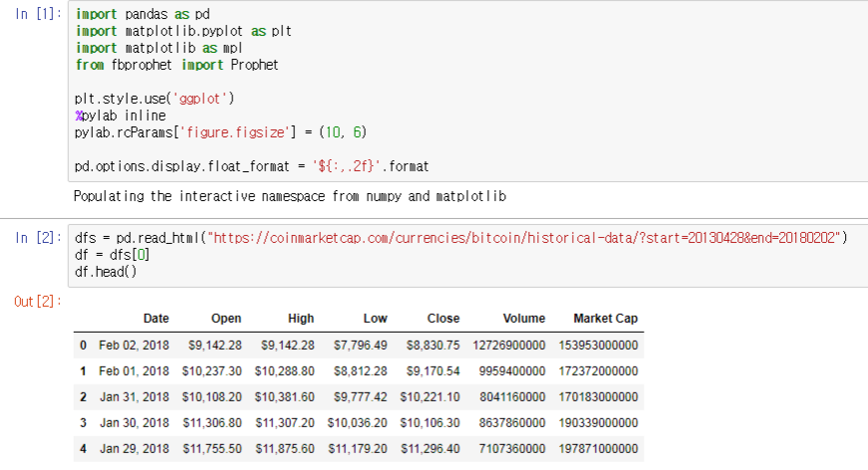Click the In [1] cell prompt
The width and height of the screenshot is (868, 470).
click(39, 16)
